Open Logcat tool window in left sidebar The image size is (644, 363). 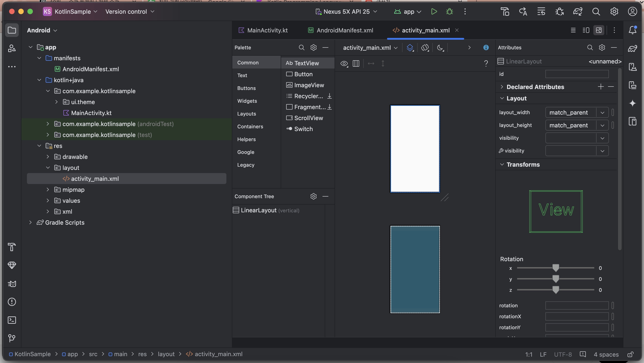click(12, 284)
